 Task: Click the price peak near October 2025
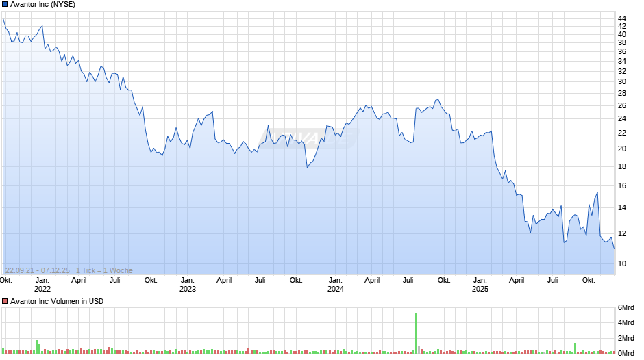(597, 192)
